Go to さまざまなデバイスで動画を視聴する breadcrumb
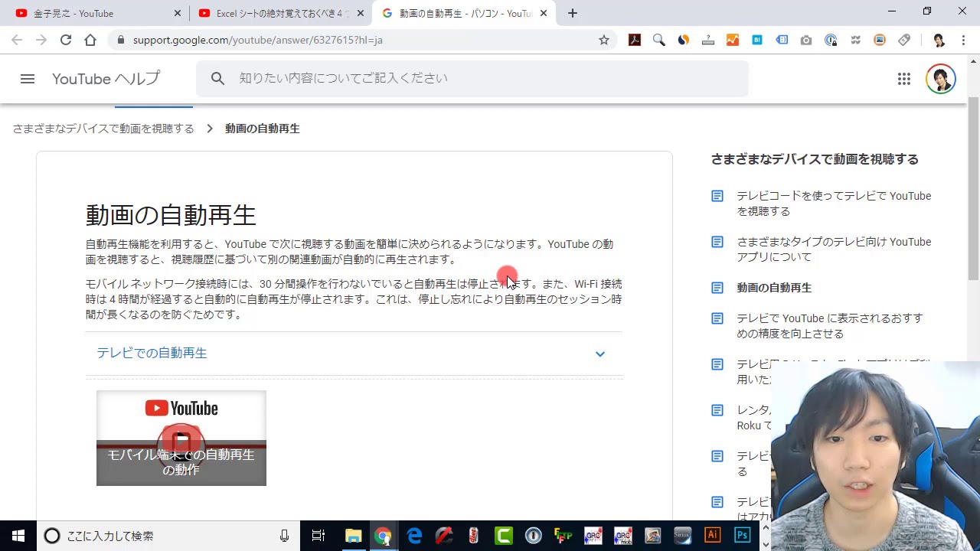This screenshot has height=551, width=980. click(103, 129)
